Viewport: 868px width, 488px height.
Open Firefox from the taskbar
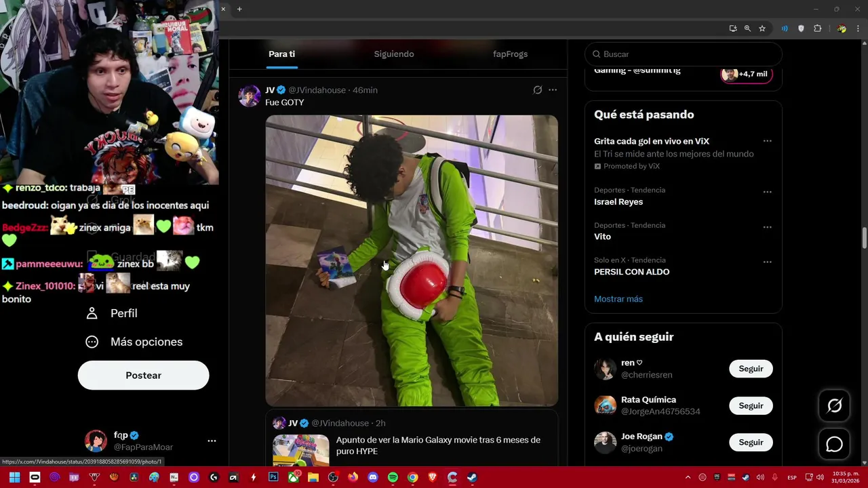tap(353, 477)
